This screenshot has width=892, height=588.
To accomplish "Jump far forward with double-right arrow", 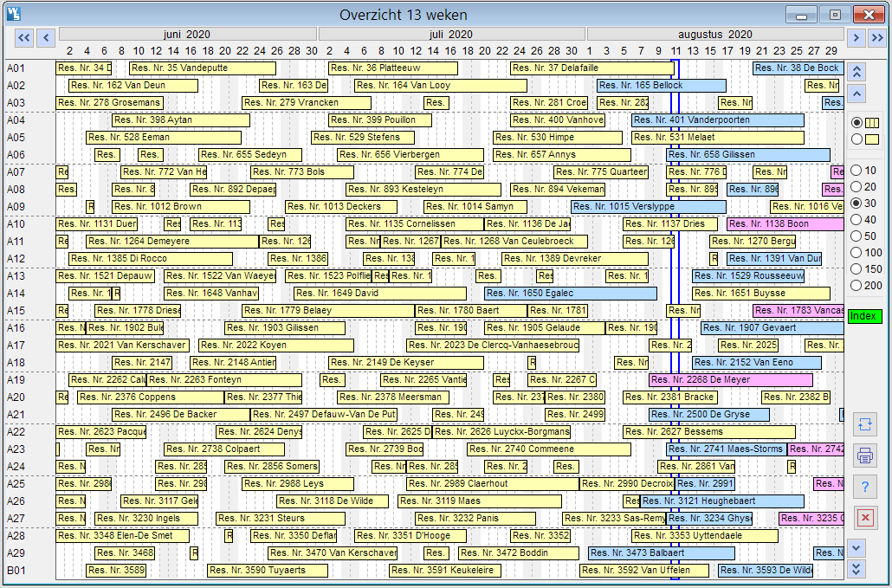I will point(877,37).
